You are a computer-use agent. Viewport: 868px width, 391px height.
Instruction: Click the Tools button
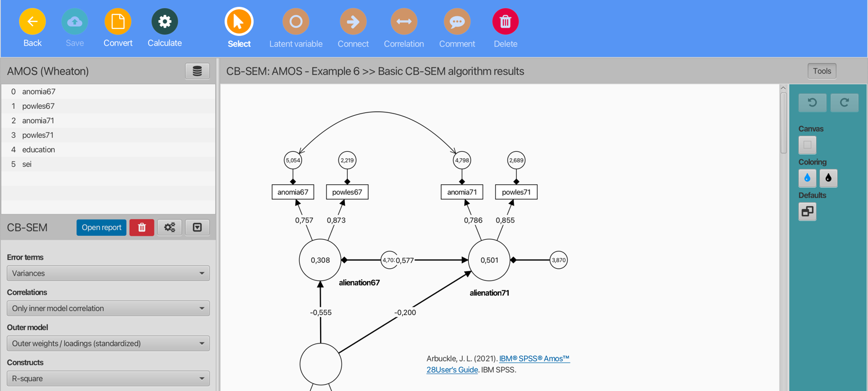click(822, 71)
